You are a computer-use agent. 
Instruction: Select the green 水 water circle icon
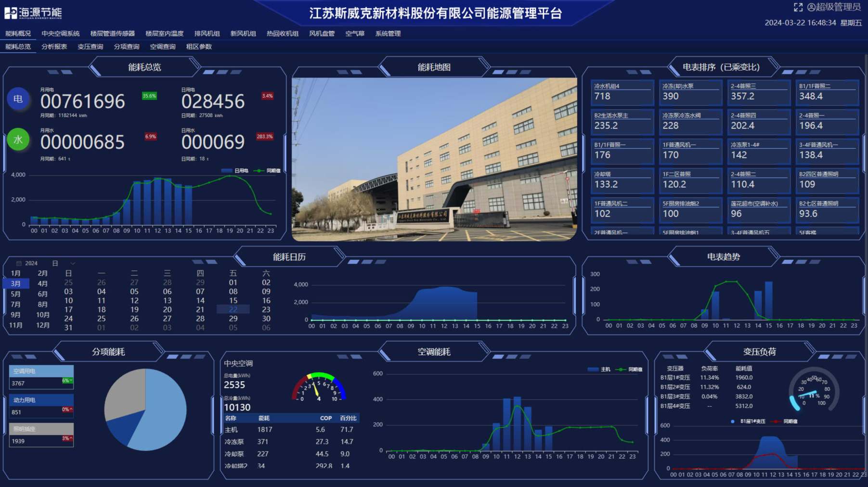coord(18,140)
